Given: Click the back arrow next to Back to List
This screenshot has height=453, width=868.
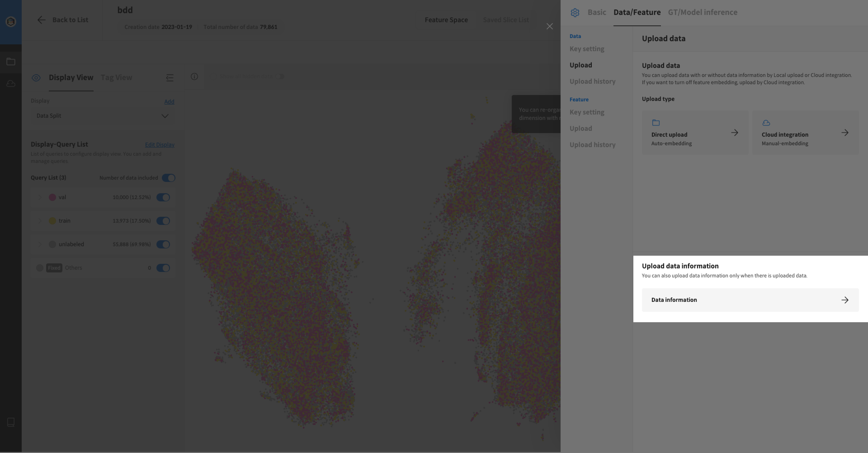Looking at the screenshot, I should coord(41,20).
